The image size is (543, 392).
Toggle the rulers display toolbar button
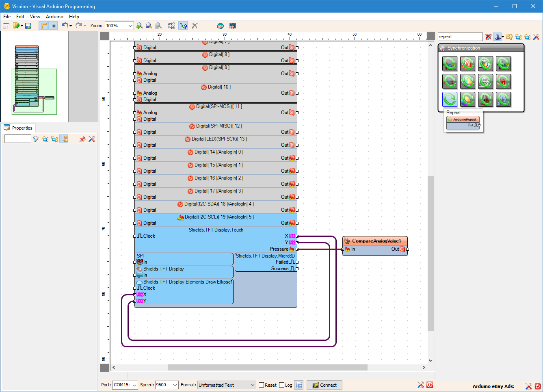click(43, 26)
